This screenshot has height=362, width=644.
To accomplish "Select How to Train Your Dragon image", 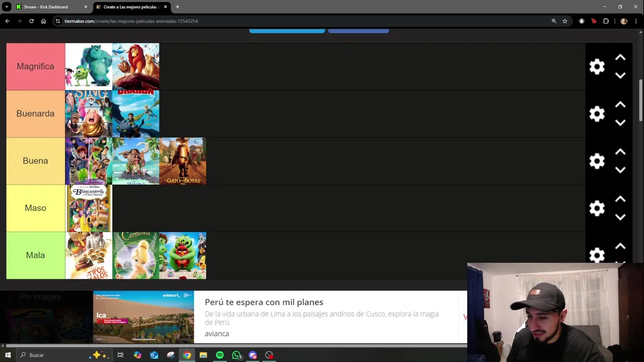I will click(135, 114).
